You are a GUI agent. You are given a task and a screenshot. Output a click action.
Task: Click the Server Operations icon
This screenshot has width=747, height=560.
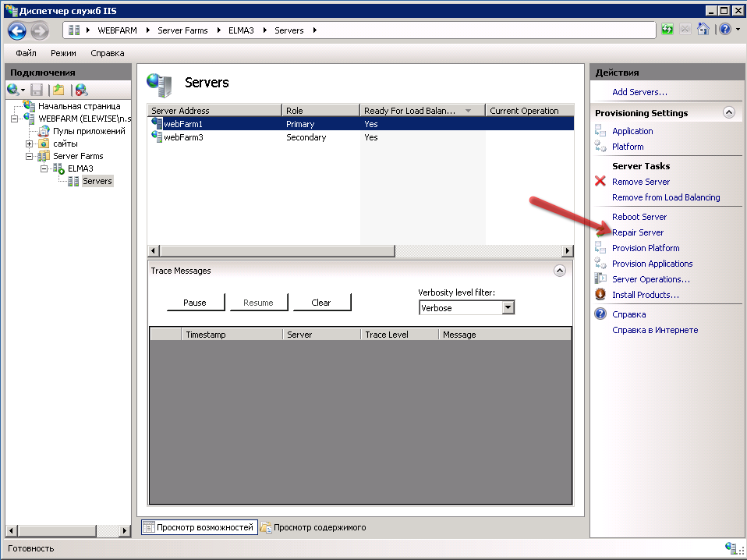pyautogui.click(x=600, y=279)
